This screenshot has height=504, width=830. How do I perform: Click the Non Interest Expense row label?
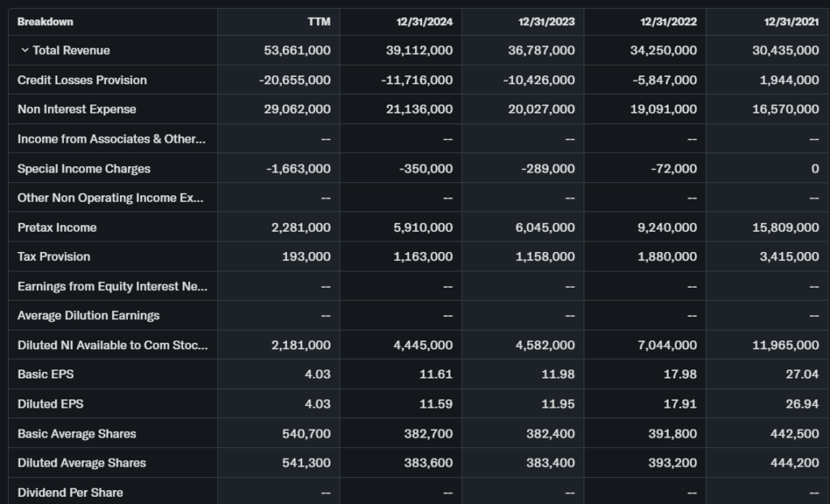point(76,109)
